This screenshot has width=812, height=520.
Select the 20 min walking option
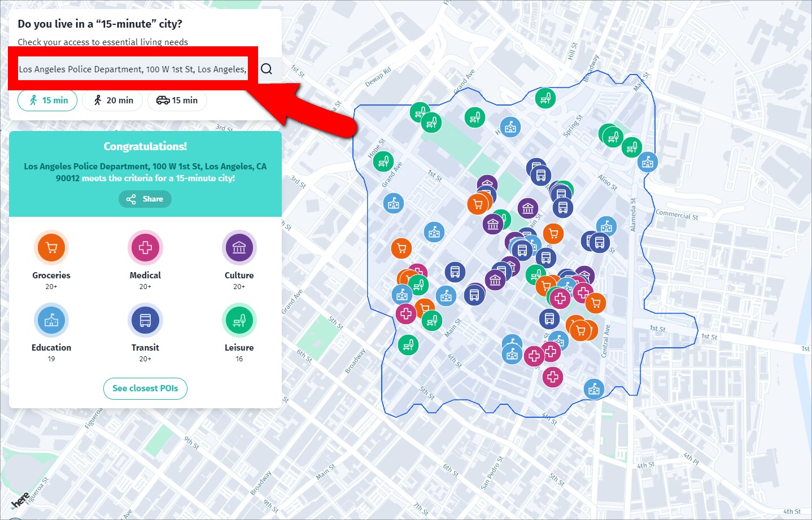pyautogui.click(x=112, y=100)
